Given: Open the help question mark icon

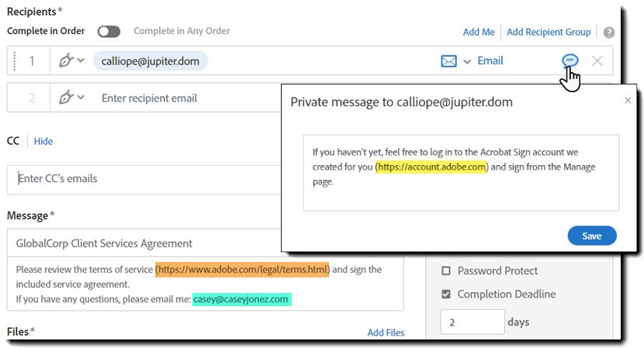Looking at the screenshot, I should [609, 33].
